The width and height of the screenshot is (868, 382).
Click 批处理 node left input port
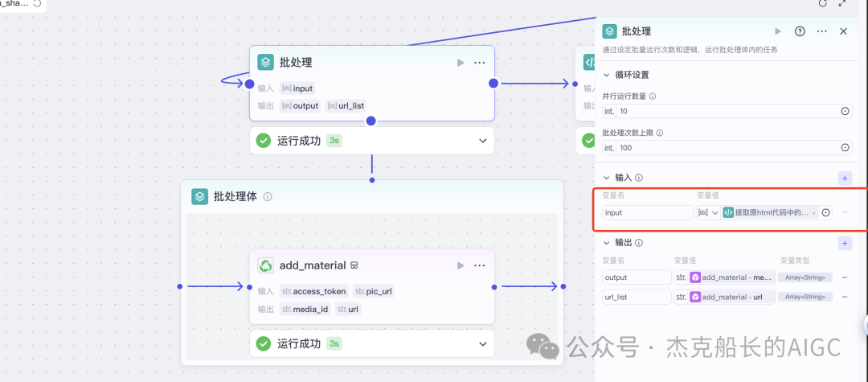(x=250, y=84)
